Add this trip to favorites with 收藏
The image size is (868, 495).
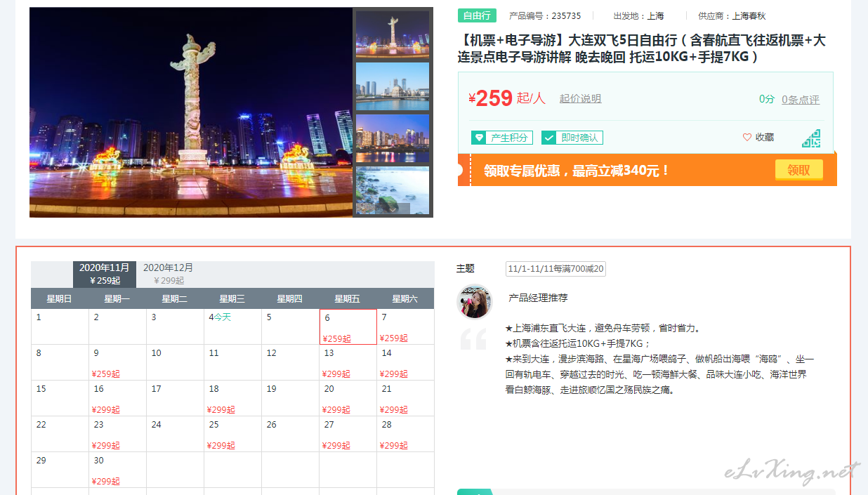(758, 138)
